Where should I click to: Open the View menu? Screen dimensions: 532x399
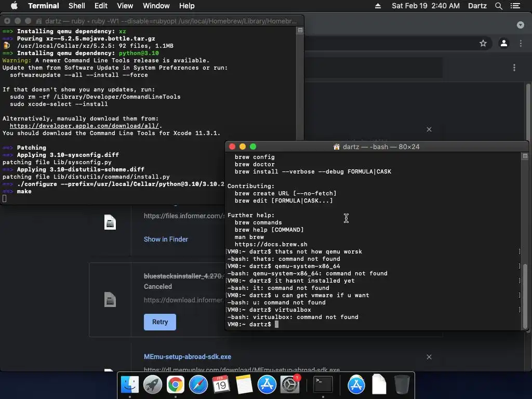[125, 6]
